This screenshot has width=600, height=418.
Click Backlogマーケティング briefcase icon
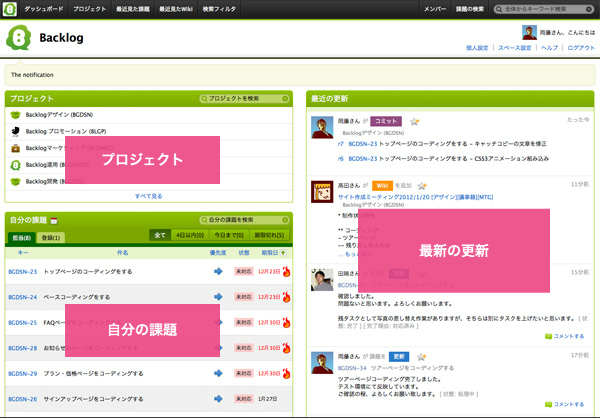(15, 148)
